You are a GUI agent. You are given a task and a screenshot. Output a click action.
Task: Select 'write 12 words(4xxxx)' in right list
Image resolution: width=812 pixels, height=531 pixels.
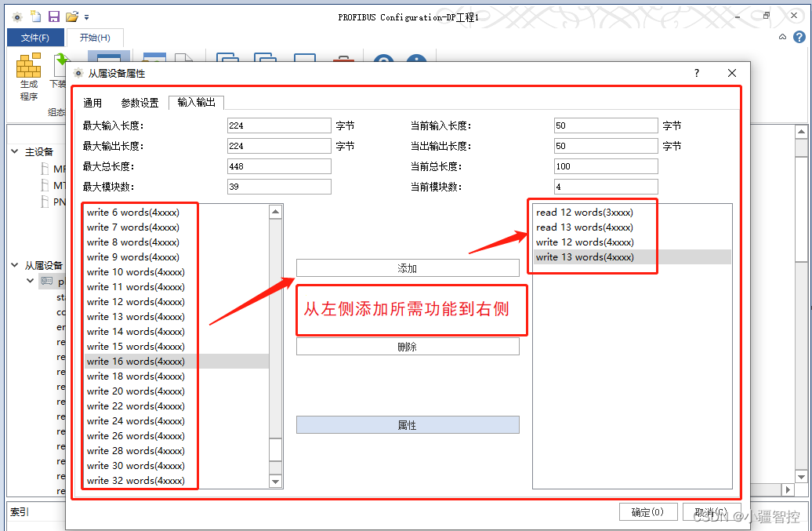[x=633, y=242]
